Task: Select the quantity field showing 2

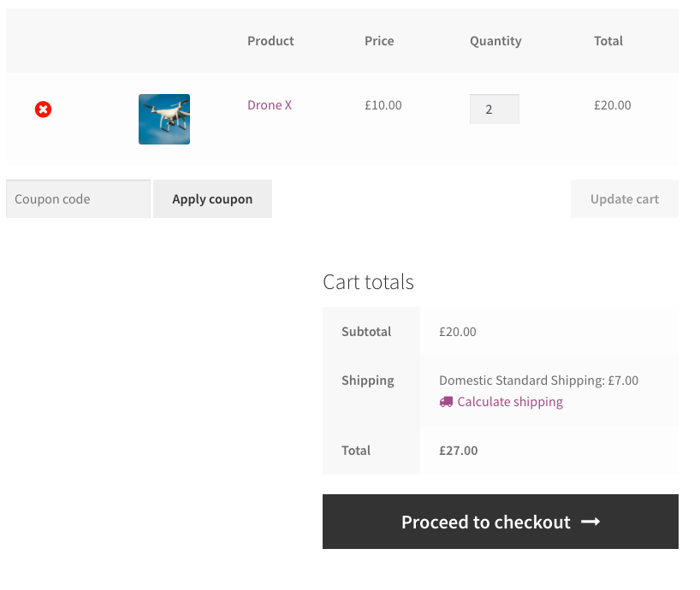Action: click(x=494, y=109)
